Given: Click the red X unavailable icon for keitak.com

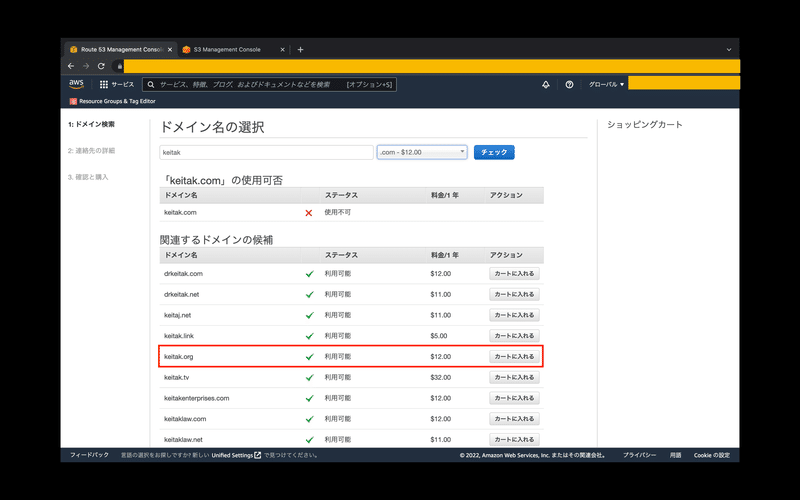Looking at the screenshot, I should point(309,213).
